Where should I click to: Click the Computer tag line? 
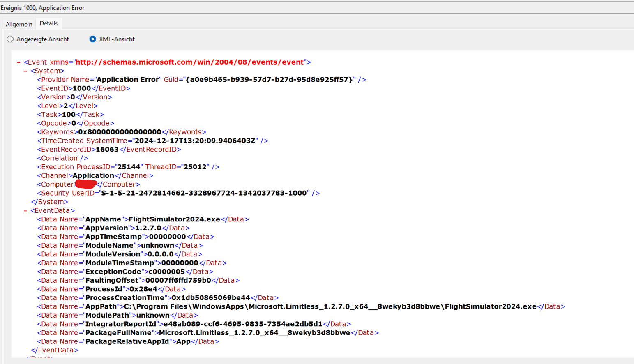pyautogui.click(x=88, y=184)
